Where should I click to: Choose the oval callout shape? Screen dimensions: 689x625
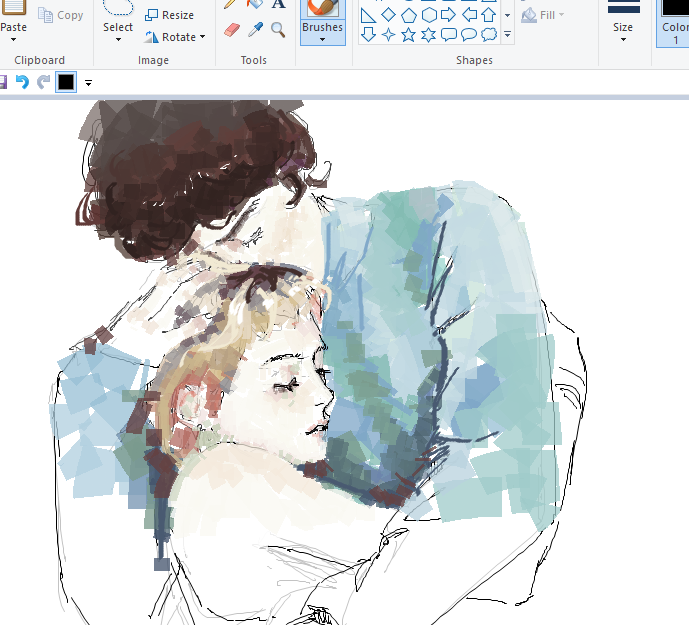click(x=469, y=35)
